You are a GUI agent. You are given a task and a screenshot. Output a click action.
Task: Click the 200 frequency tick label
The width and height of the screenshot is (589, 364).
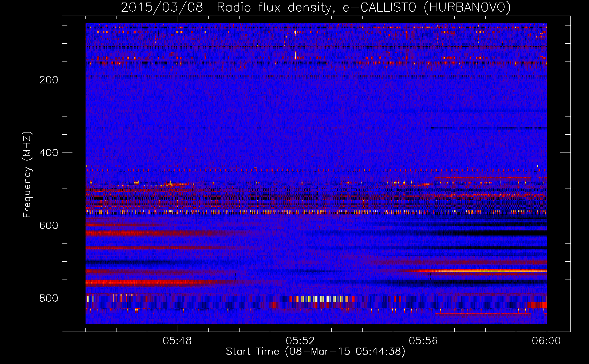pos(49,80)
